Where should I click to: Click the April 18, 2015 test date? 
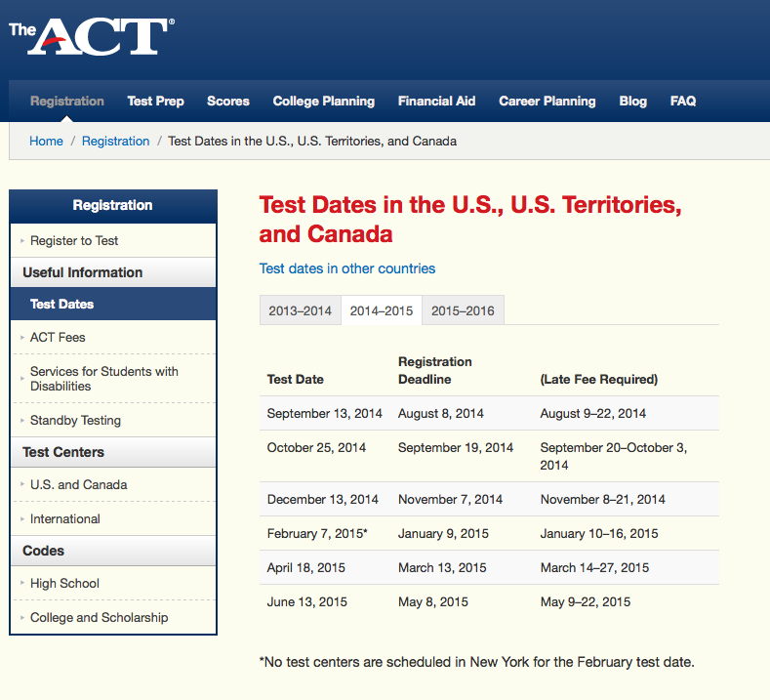305,568
